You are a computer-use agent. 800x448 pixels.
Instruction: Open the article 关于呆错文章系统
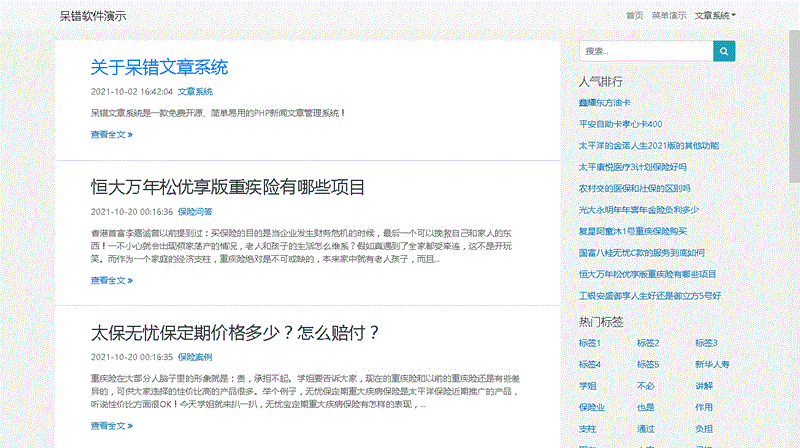click(159, 67)
